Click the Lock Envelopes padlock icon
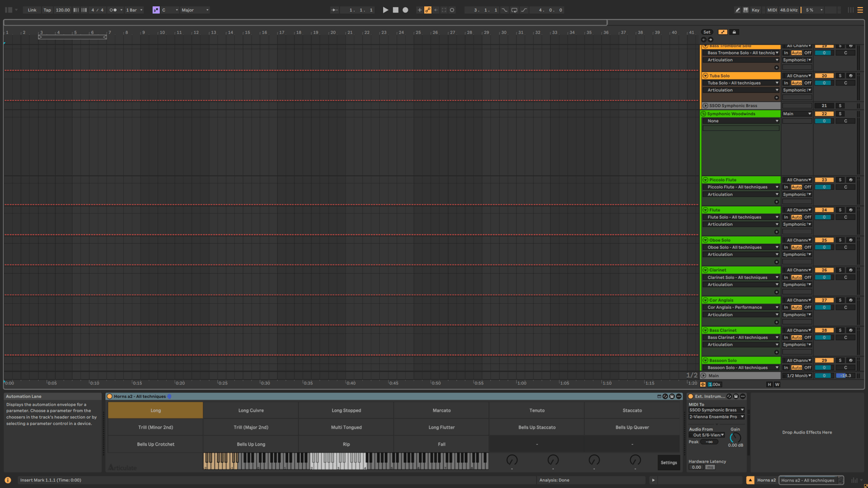Image resolution: width=868 pixels, height=488 pixels. (734, 32)
